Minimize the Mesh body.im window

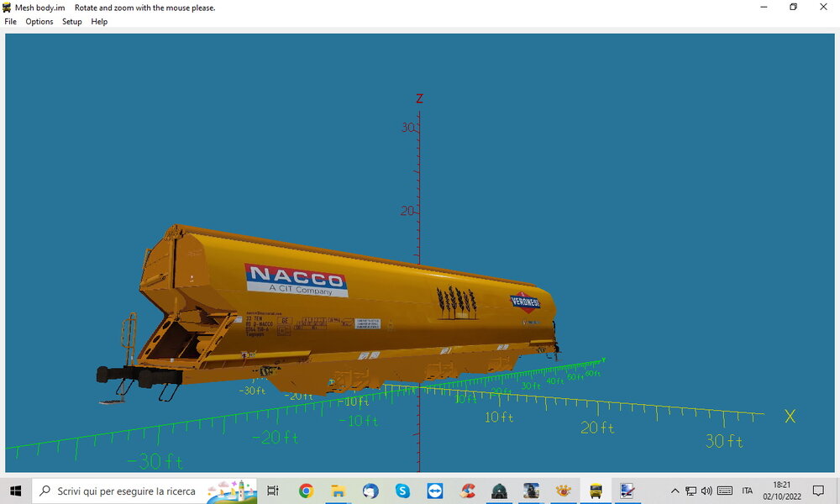764,7
